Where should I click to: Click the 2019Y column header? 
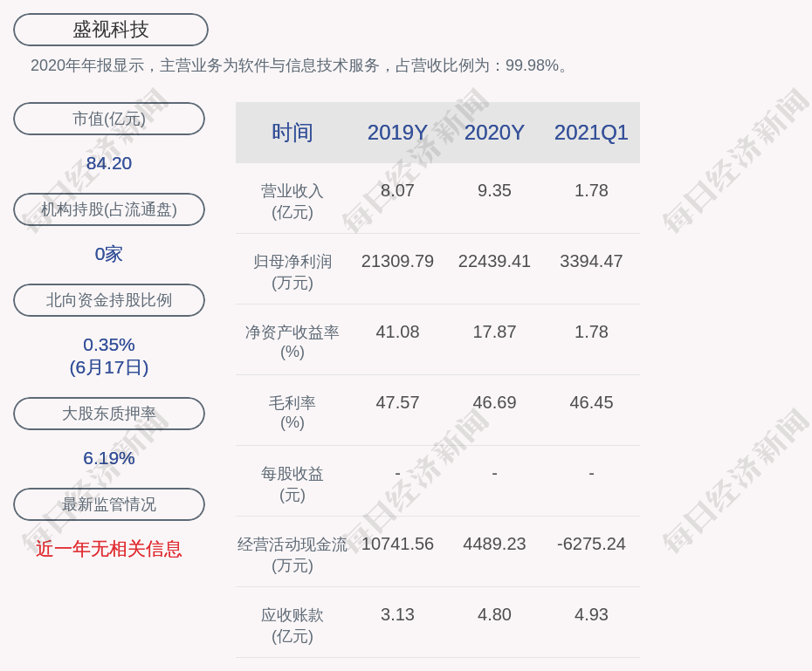397,133
